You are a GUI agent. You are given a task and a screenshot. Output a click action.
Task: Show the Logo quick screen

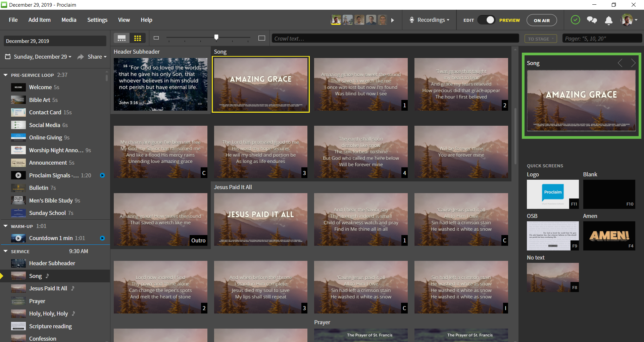coord(553,194)
